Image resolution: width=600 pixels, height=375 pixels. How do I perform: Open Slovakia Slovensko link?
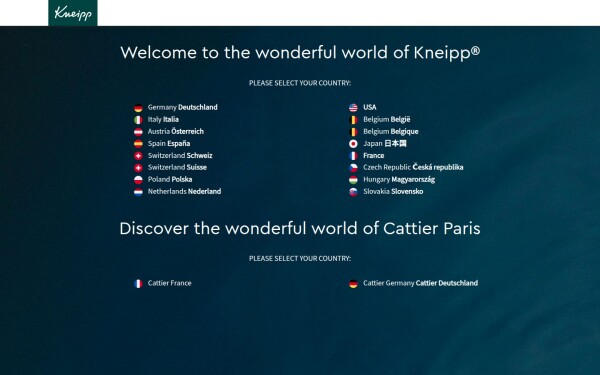(393, 191)
